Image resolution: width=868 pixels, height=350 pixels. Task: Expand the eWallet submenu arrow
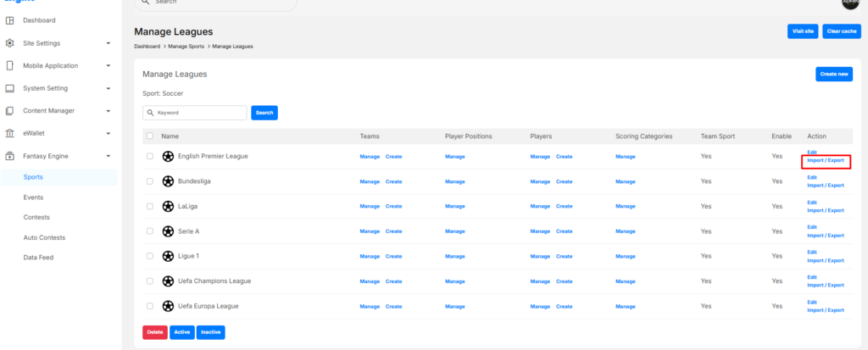point(108,133)
